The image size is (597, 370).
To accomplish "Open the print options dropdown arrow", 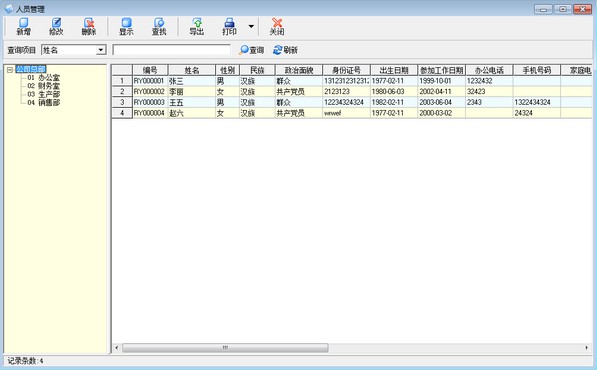I will click(251, 26).
